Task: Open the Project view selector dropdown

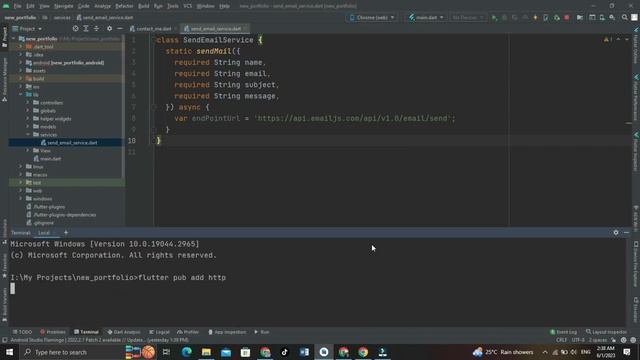Action: pos(27,29)
